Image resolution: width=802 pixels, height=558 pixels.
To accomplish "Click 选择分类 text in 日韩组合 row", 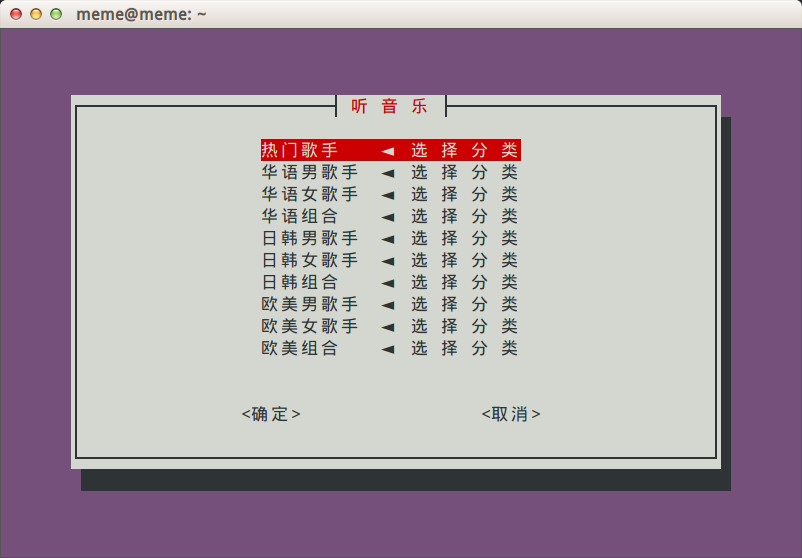I will click(x=464, y=282).
